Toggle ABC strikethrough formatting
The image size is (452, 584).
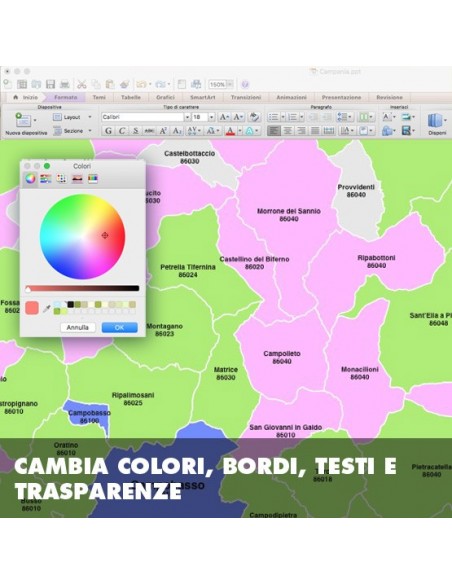click(x=149, y=131)
